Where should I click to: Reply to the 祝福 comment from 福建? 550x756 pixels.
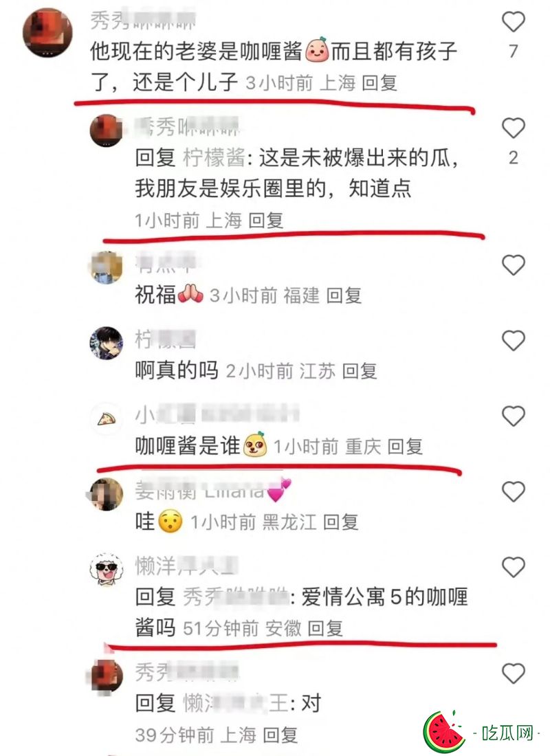tap(344, 296)
